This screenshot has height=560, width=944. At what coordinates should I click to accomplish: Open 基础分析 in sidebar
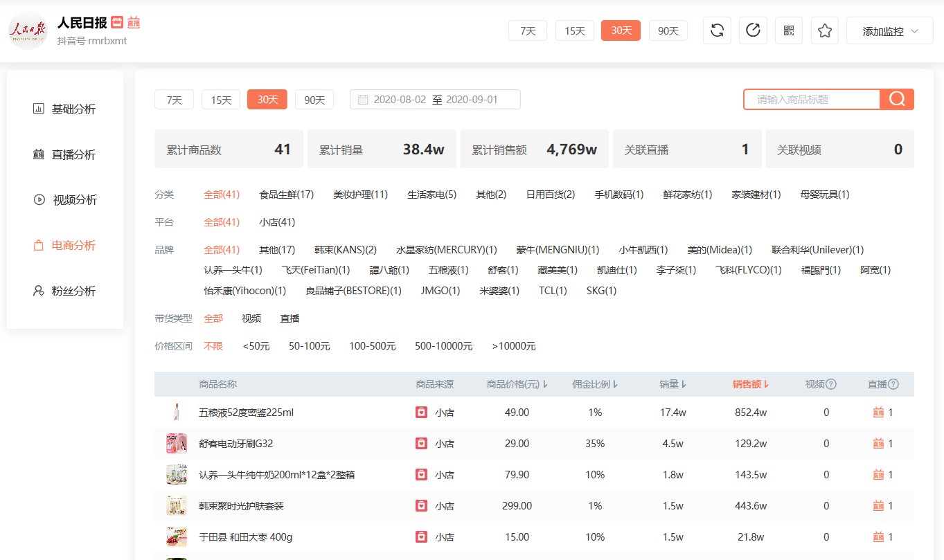pos(64,109)
